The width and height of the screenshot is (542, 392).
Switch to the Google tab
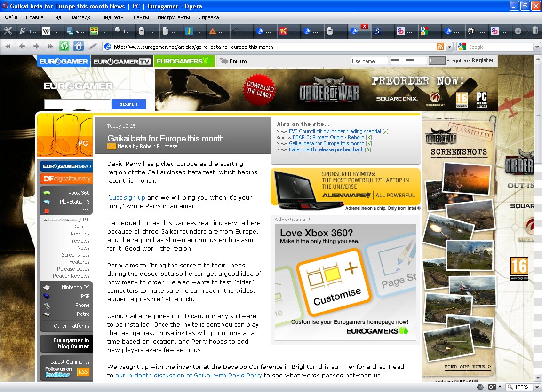428,31
